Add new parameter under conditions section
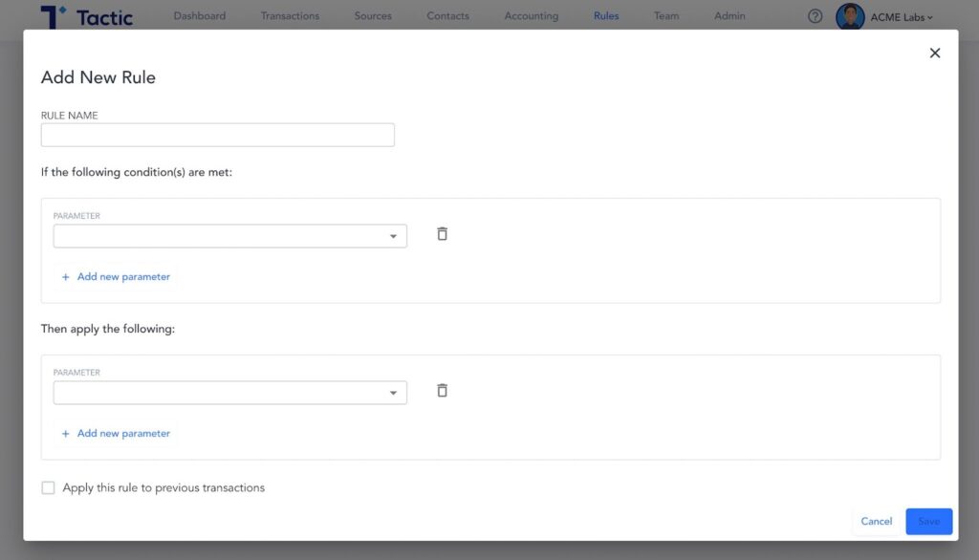Screen dimensions: 979x560 pos(116,276)
